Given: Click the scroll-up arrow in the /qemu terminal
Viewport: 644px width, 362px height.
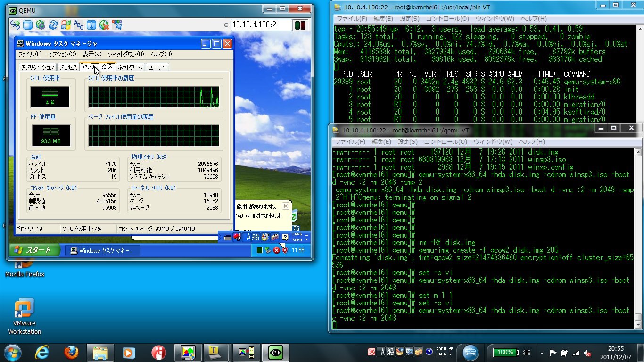Looking at the screenshot, I should pyautogui.click(x=638, y=152).
